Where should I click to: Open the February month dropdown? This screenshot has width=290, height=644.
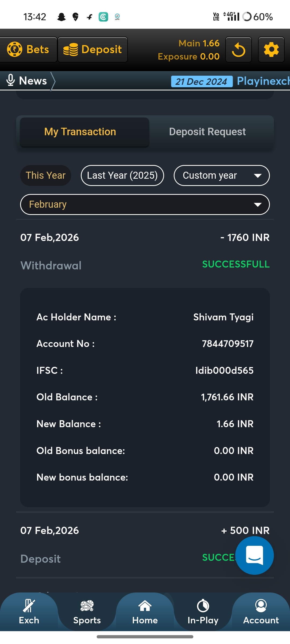pyautogui.click(x=145, y=204)
